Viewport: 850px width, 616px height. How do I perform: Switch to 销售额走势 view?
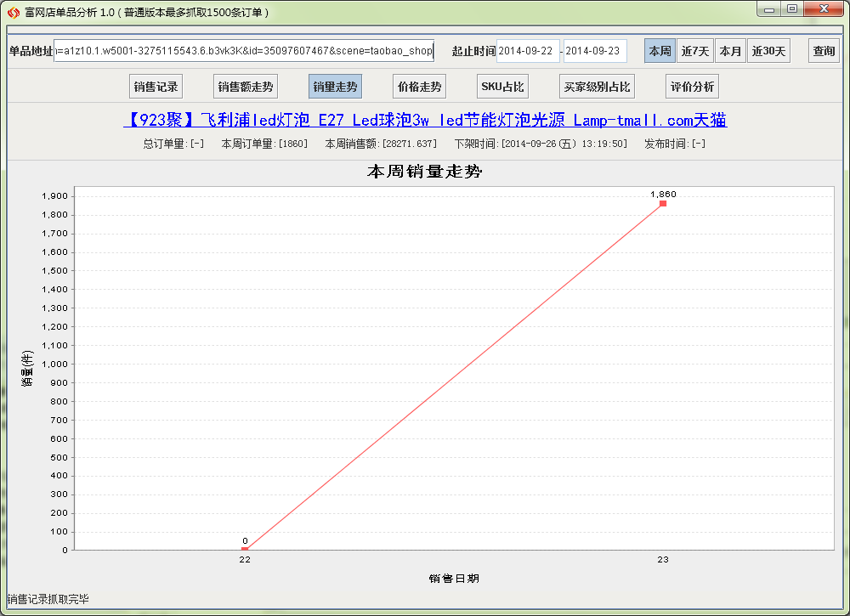click(x=246, y=87)
